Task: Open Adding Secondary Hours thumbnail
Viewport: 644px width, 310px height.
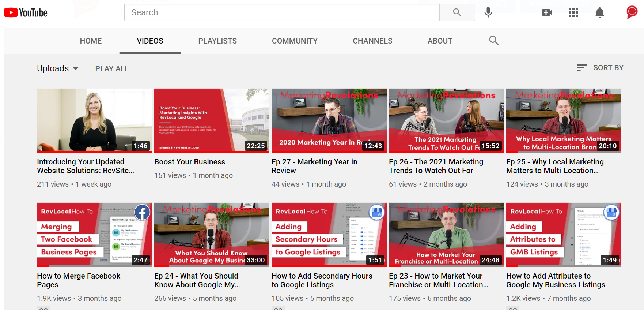Action: 329,235
